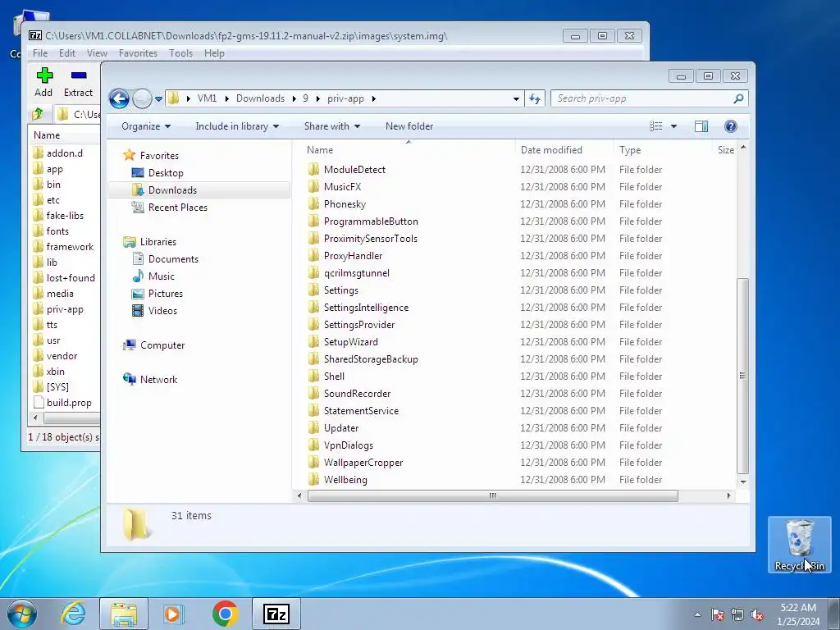
Task: Expand the arrow after VM1 breadcrumb
Action: [x=226, y=98]
